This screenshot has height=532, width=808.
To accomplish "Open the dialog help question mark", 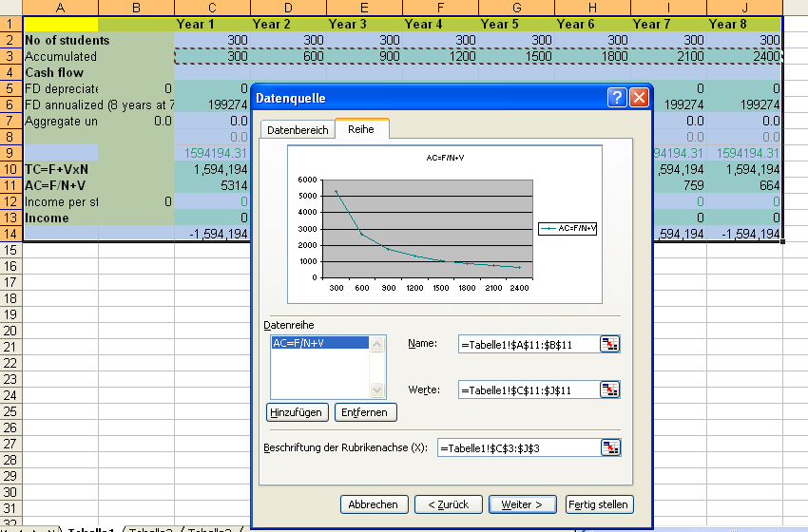I will pyautogui.click(x=617, y=97).
